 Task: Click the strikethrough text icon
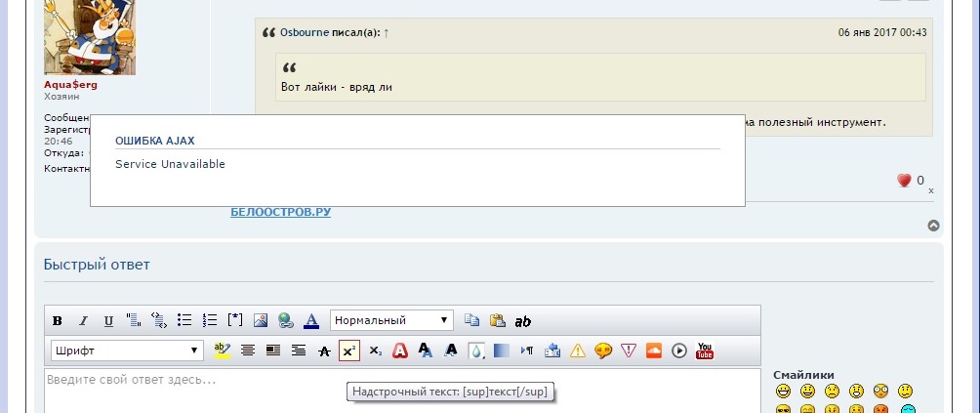(x=324, y=351)
